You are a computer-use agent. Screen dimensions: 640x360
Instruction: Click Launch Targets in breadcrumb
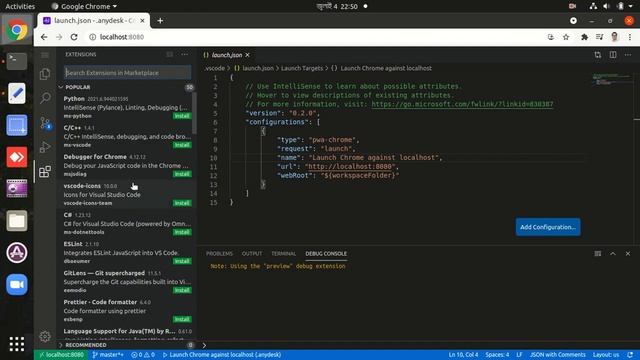302,68
